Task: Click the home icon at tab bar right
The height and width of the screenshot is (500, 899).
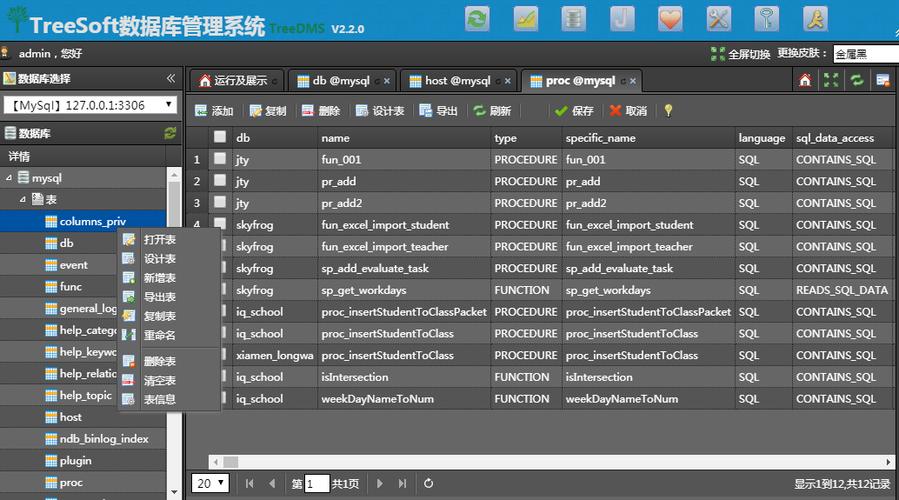Action: point(805,80)
